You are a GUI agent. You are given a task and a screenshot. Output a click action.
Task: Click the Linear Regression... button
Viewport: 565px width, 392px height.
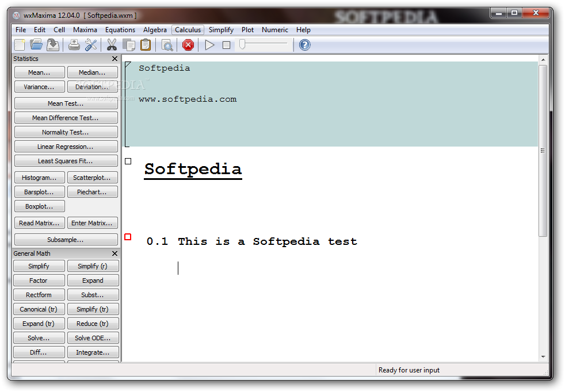tap(66, 147)
